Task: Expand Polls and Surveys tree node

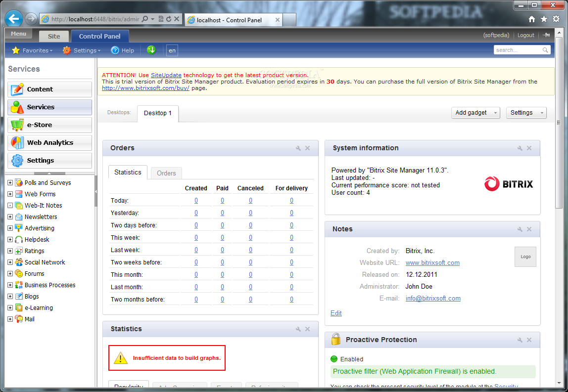Action: (x=10, y=183)
